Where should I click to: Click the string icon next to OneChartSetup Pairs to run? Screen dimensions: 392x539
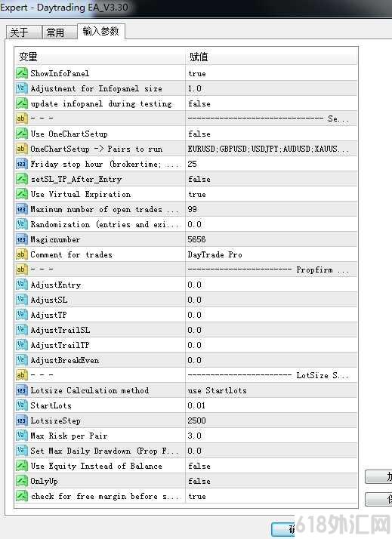point(22,149)
